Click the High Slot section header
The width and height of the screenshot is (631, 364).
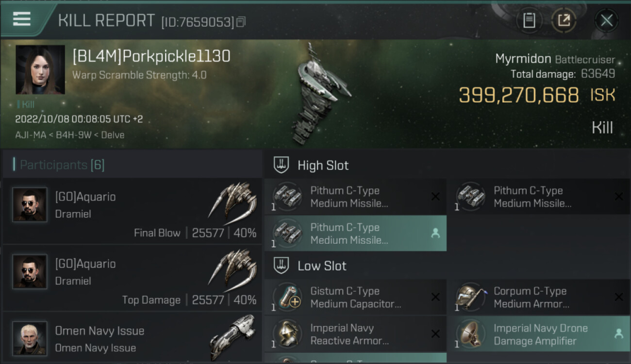coord(323,165)
